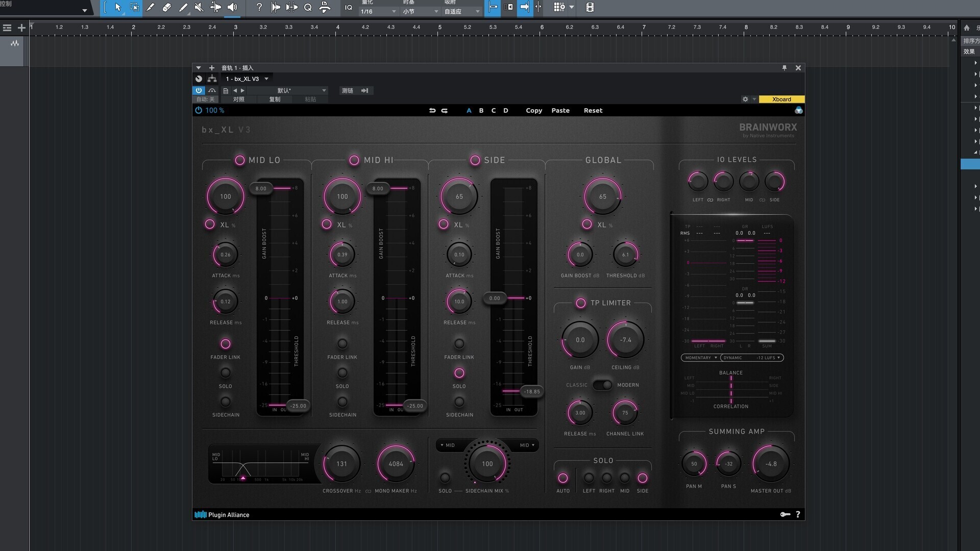Click the CROSSOVER Hz knob 131
The height and width of the screenshot is (551, 980).
coord(341,464)
